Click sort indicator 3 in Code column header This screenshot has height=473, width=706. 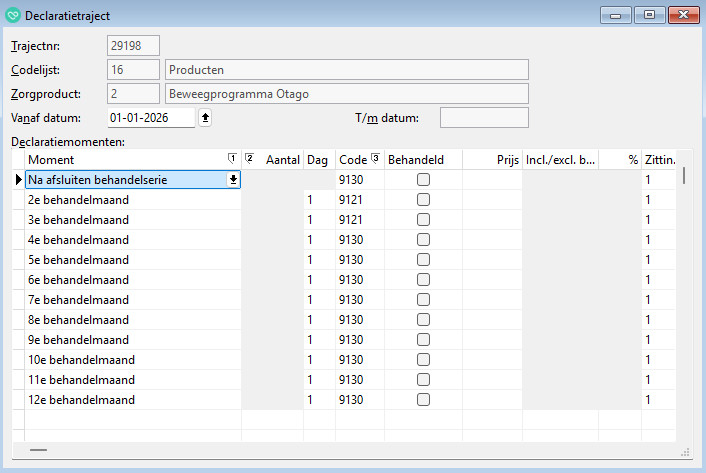[x=375, y=159]
